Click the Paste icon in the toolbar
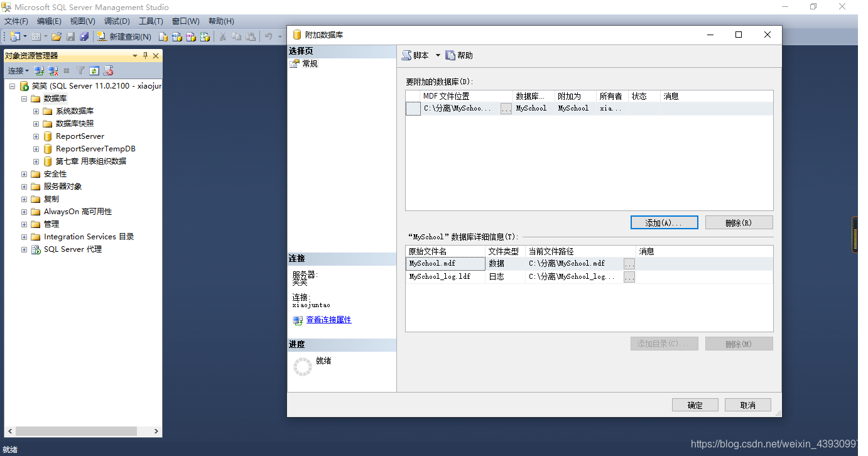This screenshot has width=868, height=456. (251, 36)
